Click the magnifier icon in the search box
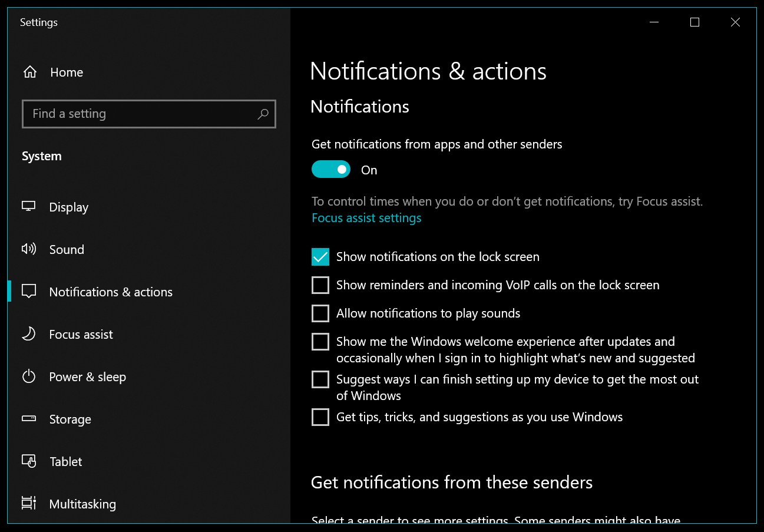 [x=263, y=114]
